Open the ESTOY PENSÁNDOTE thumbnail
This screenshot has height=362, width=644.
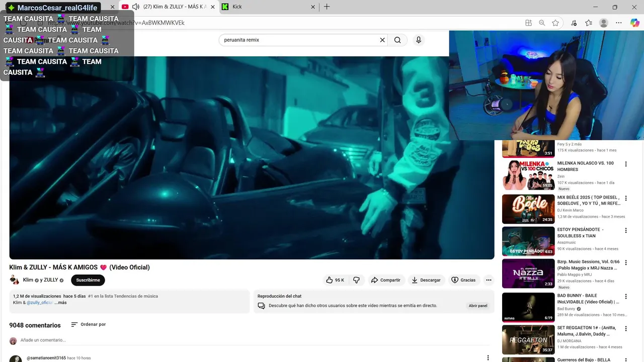coord(528,241)
